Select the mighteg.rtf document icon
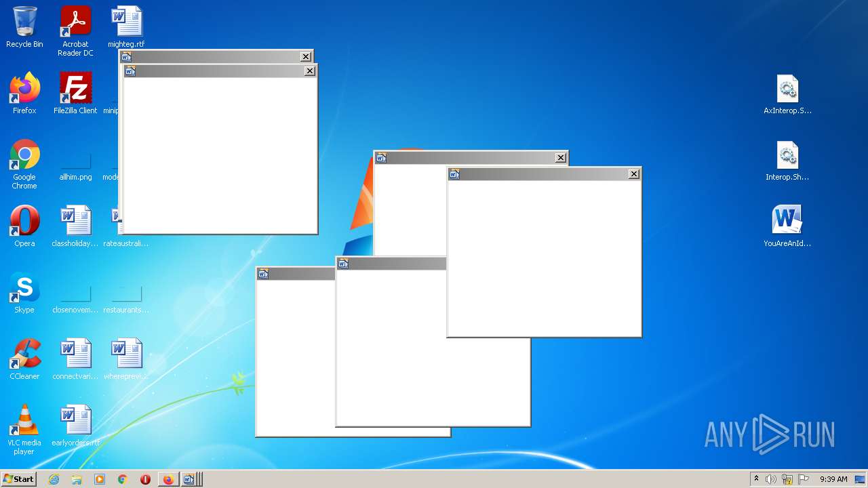This screenshot has width=868, height=488. tap(126, 27)
